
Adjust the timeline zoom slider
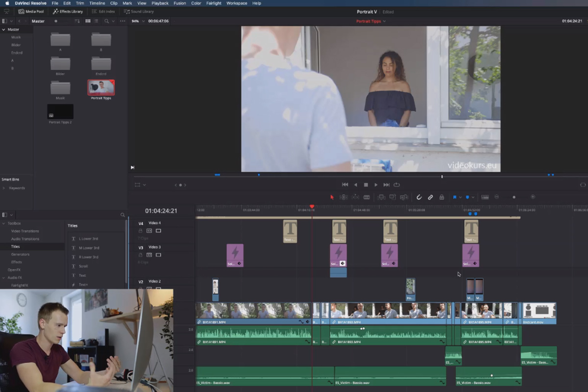click(514, 197)
